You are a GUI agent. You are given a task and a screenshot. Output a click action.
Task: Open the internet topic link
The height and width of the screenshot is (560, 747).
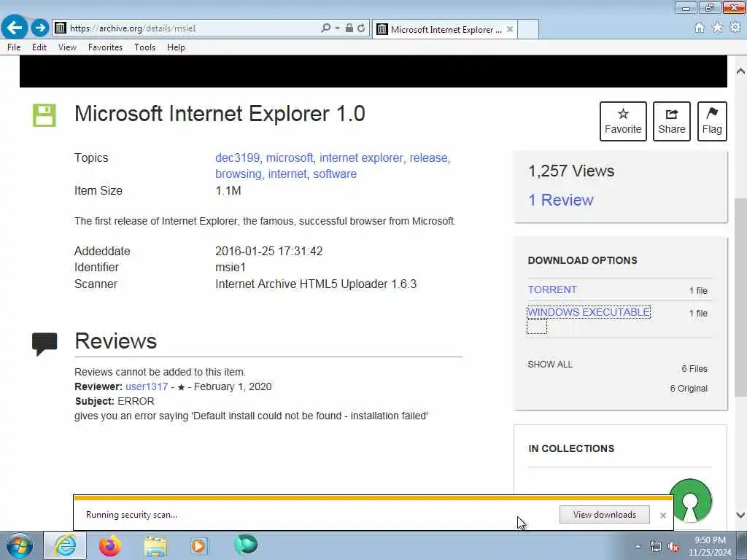287,174
